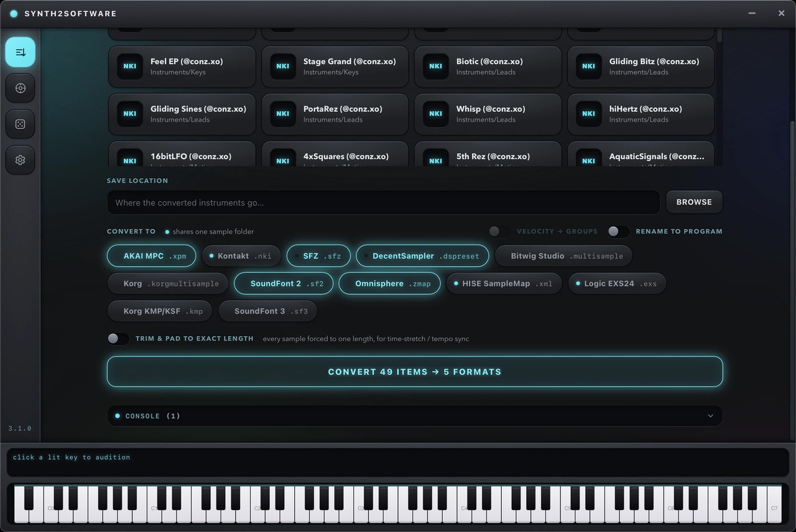Deselect DecentSampler .dspreset format

[423, 256]
